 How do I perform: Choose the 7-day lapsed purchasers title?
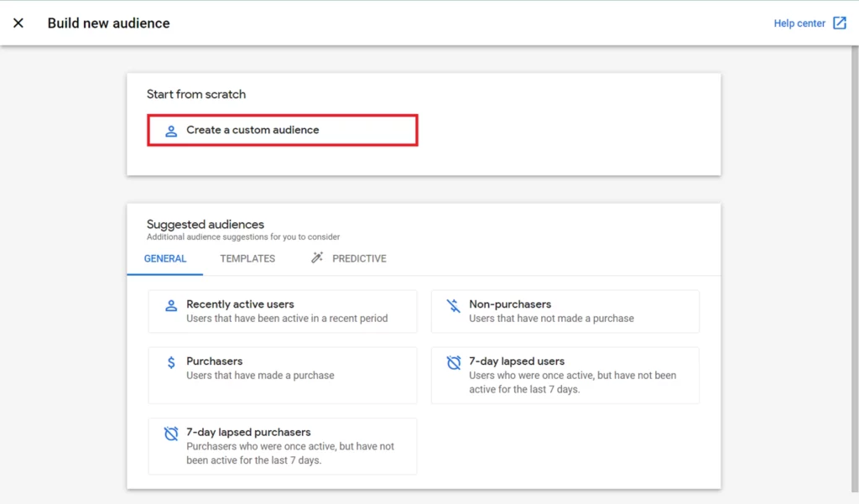tap(248, 433)
